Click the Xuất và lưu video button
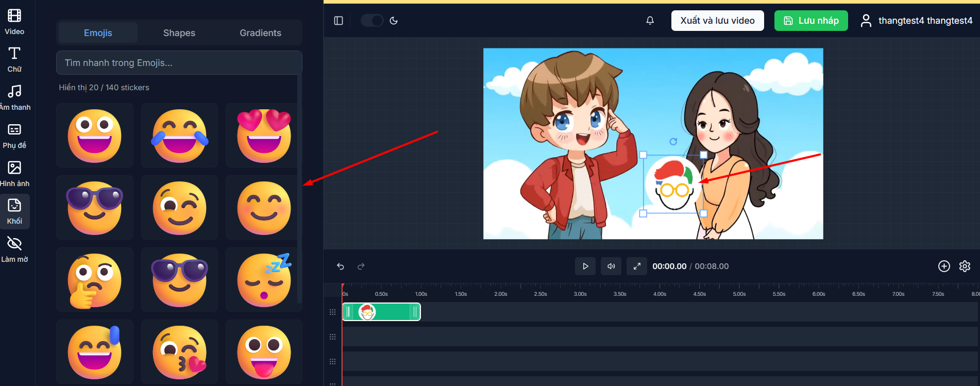980x386 pixels. 717,21
